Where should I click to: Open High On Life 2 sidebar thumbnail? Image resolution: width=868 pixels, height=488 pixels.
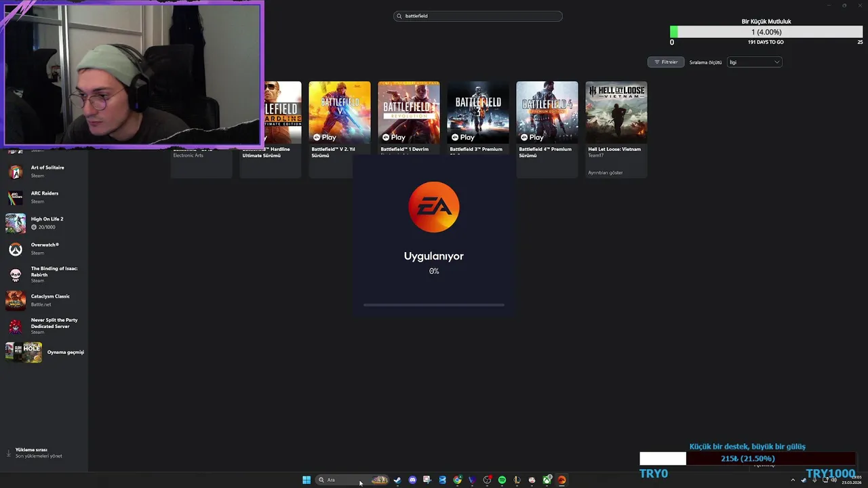pyautogui.click(x=15, y=223)
